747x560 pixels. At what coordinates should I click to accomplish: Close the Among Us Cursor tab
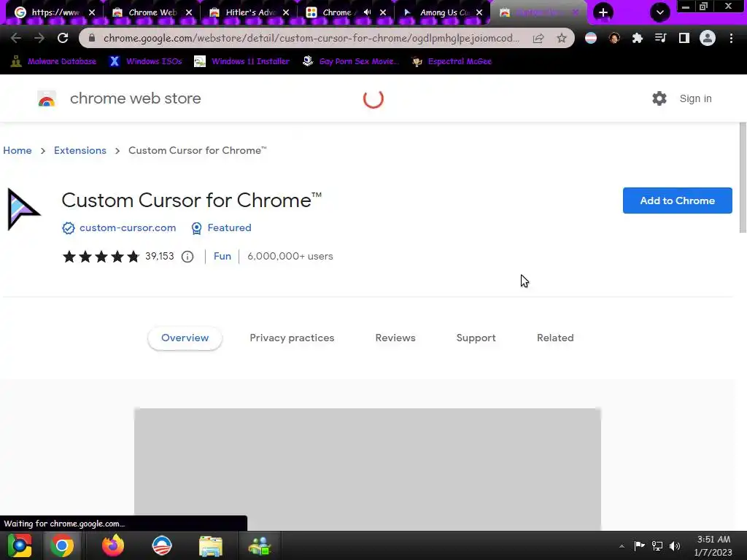(x=479, y=13)
